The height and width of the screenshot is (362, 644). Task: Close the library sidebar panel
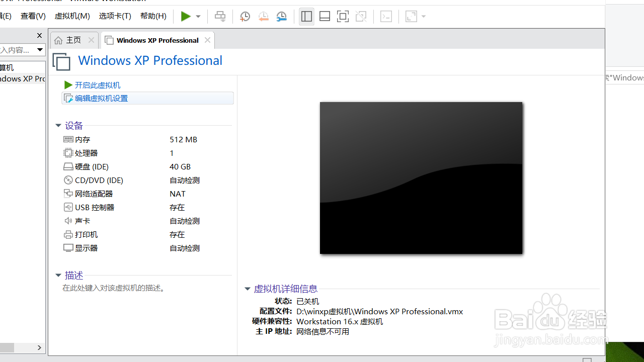40,35
